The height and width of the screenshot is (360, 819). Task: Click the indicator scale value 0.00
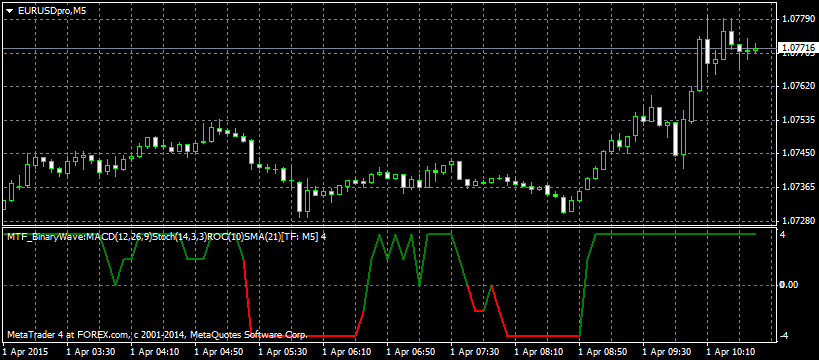[x=788, y=285]
